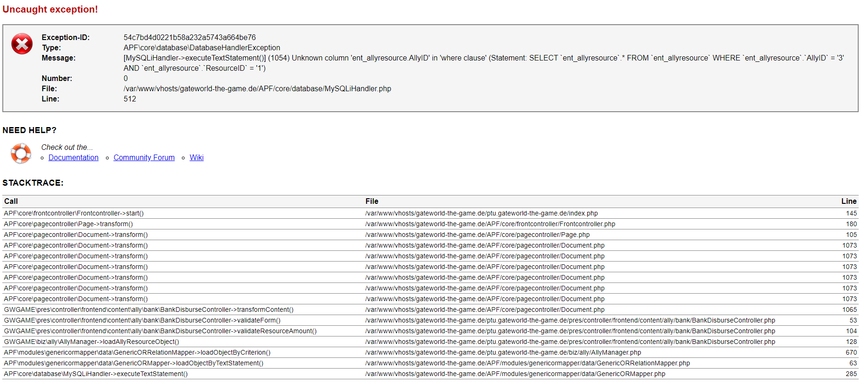Select the AllyManager->loadAllyResourceObject() row
Viewport: 868px width, 390px height.
[92, 342]
